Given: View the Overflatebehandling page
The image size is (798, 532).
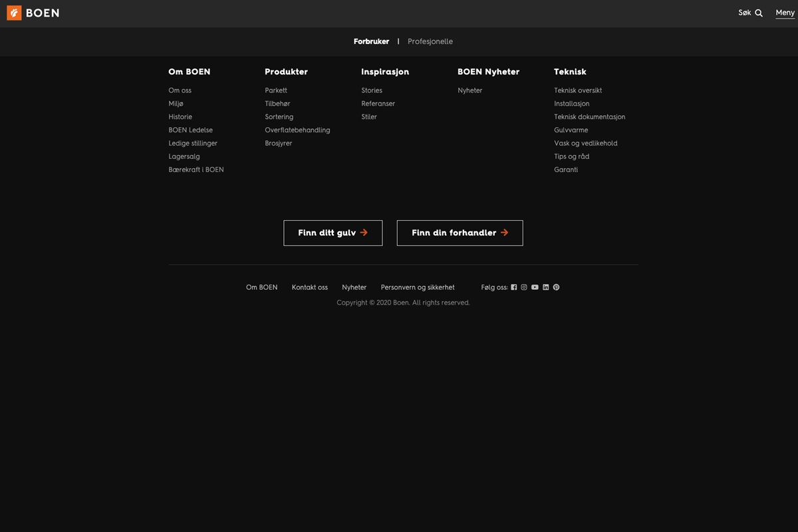Looking at the screenshot, I should (297, 130).
